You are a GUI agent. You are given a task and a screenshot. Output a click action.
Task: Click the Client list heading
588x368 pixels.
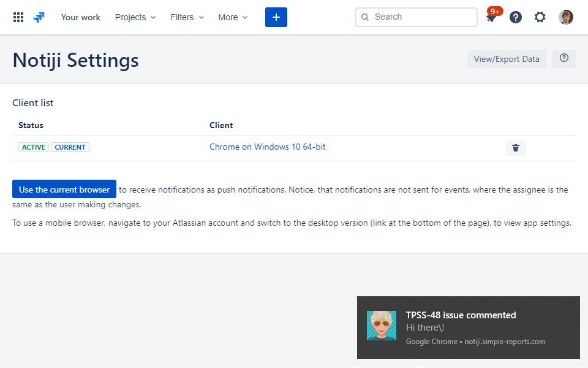[33, 103]
